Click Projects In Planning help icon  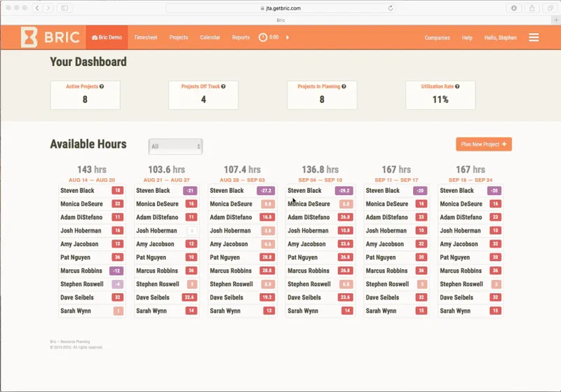(x=344, y=86)
